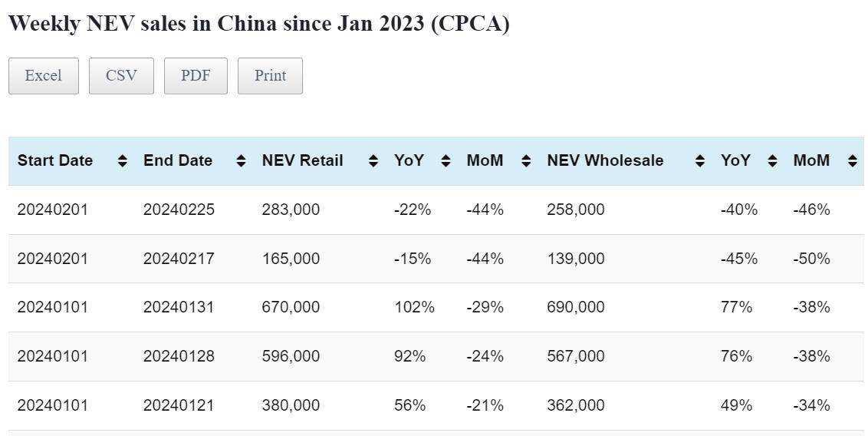Select the 283,000 NEV Retail cell
868x436 pixels.
(x=291, y=210)
